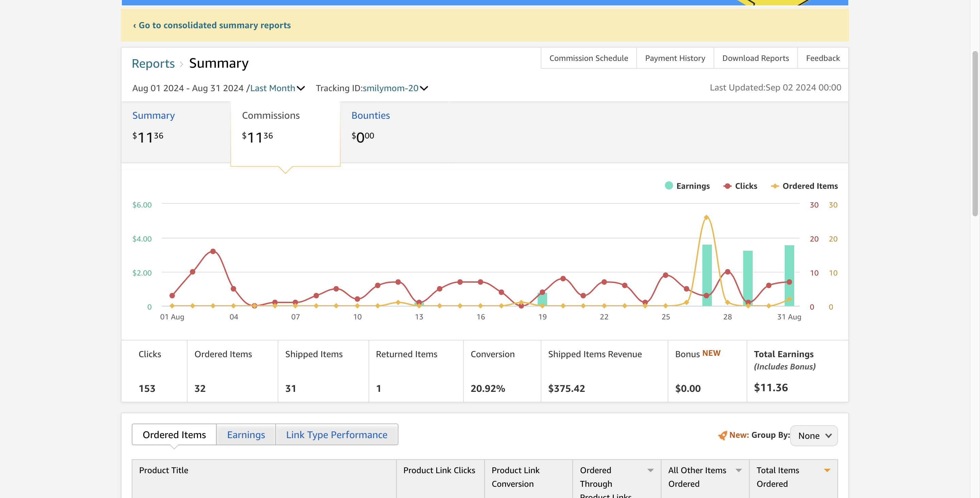Open Payment History page

(675, 58)
